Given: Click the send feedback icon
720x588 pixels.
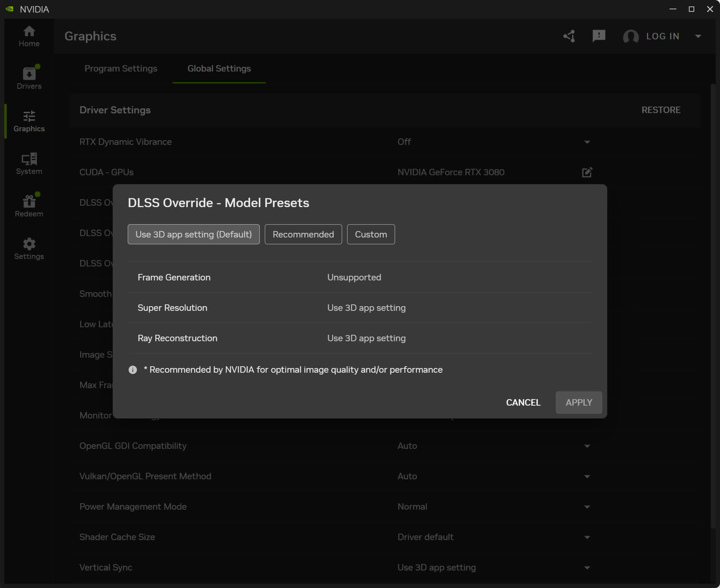Looking at the screenshot, I should pyautogui.click(x=598, y=36).
